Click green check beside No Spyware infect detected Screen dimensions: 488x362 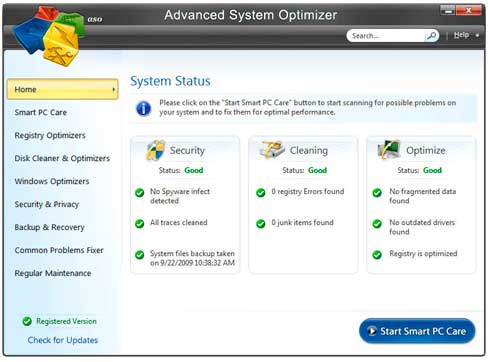tap(140, 193)
